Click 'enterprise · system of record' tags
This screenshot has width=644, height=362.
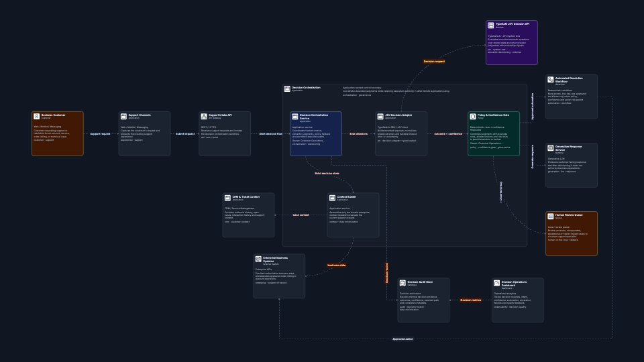(271, 283)
